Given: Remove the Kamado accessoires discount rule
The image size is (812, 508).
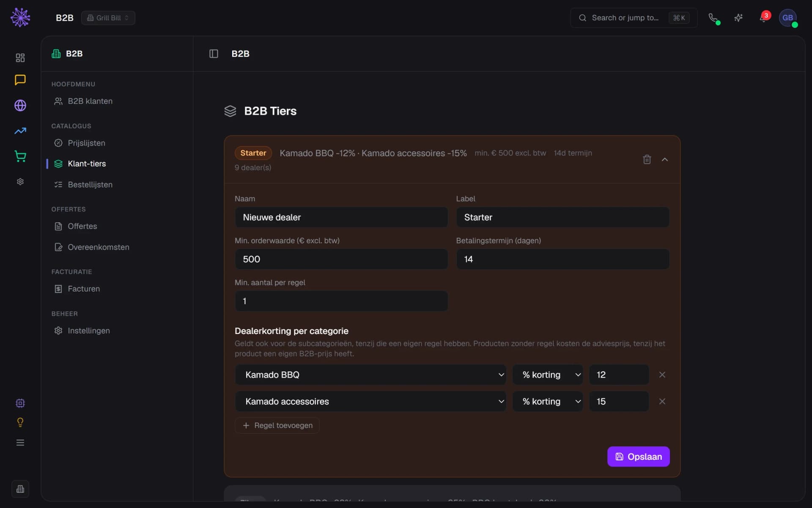Looking at the screenshot, I should pyautogui.click(x=662, y=401).
